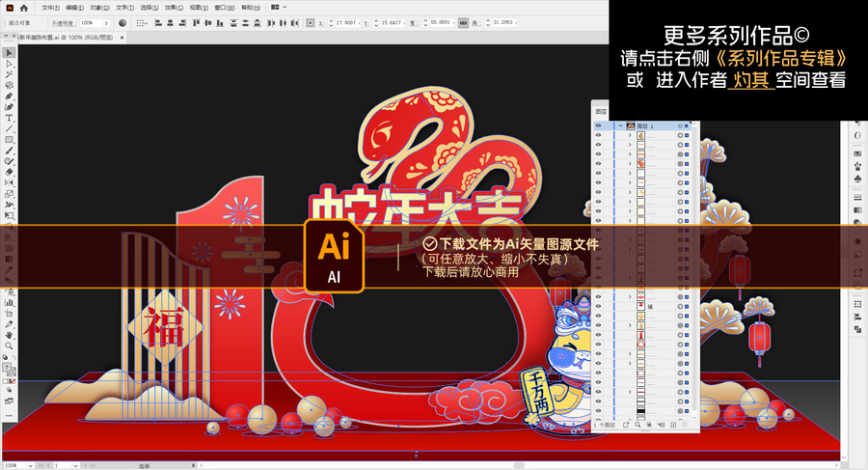This screenshot has width=868, height=470.
Task: Click Create New Sublayer icon in Layers panel
Action: point(661,425)
